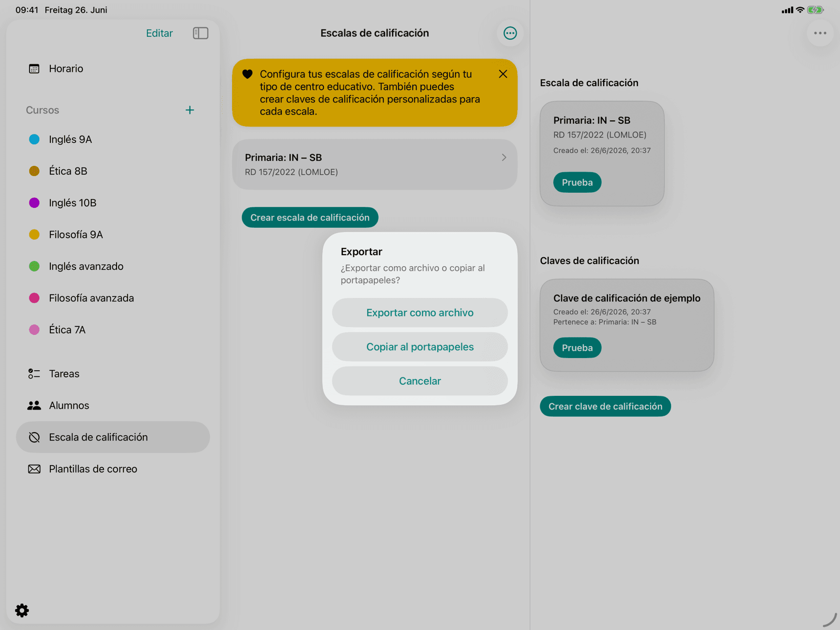Image resolution: width=840 pixels, height=630 pixels.
Task: Dismiss the yellow tip banner
Action: pos(503,74)
